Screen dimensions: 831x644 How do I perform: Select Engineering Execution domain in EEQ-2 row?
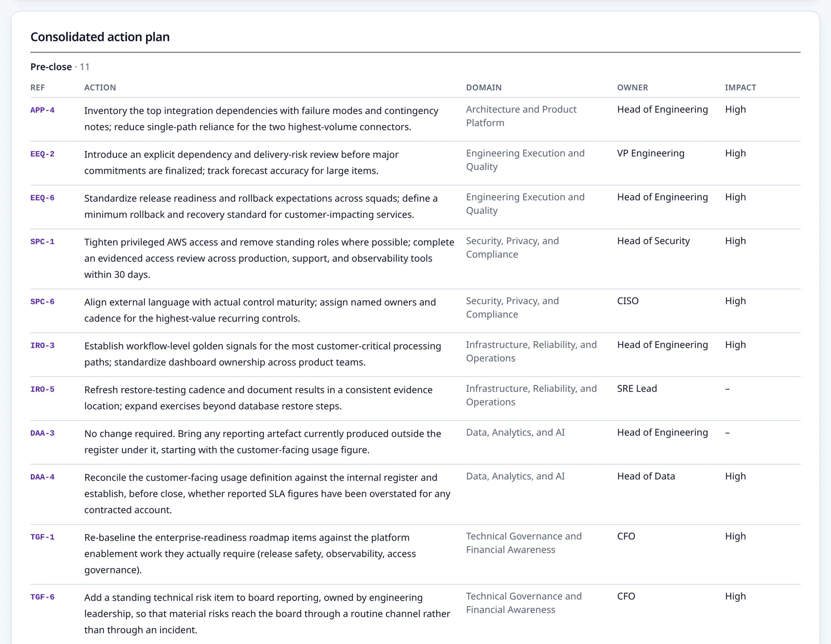(525, 160)
